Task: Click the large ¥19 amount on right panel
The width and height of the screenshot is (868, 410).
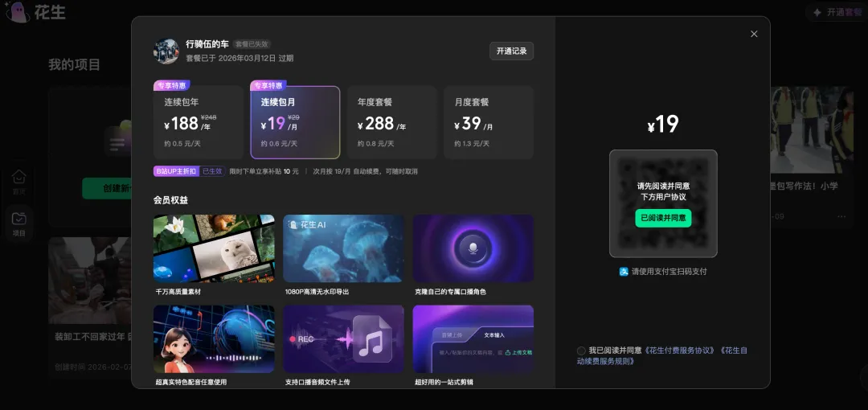Action: tap(663, 125)
